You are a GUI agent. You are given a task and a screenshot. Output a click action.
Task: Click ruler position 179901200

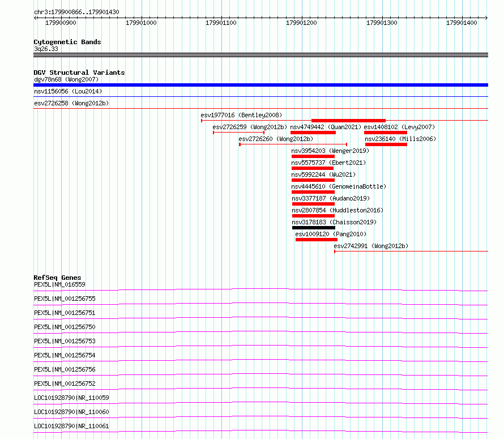(x=301, y=23)
